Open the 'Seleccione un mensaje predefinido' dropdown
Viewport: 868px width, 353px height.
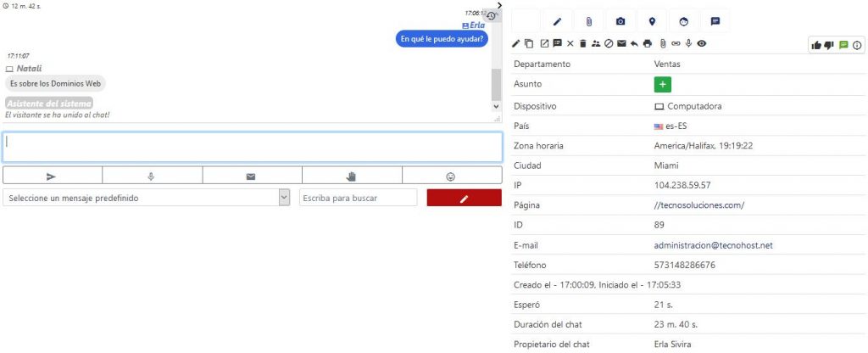pyautogui.click(x=147, y=198)
